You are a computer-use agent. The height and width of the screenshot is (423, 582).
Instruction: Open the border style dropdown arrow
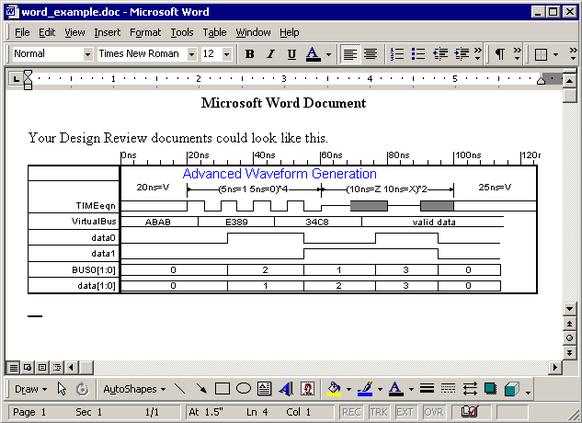tap(556, 55)
